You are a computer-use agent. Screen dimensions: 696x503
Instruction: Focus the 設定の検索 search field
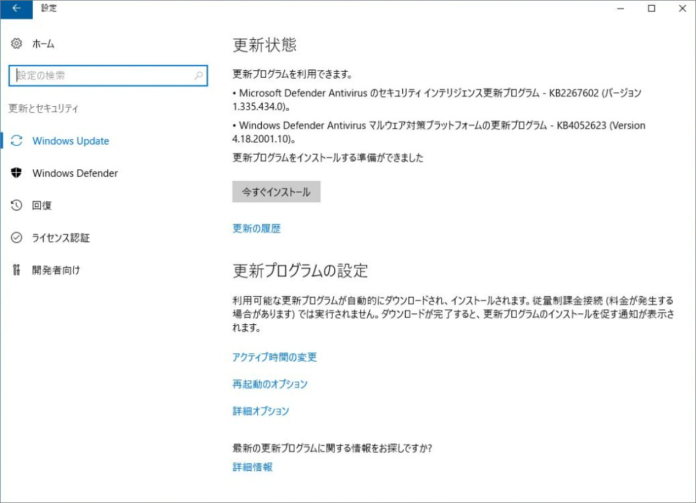pyautogui.click(x=100, y=75)
